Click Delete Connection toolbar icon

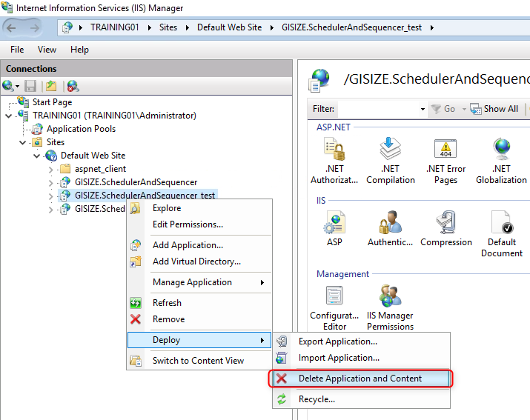coord(73,86)
